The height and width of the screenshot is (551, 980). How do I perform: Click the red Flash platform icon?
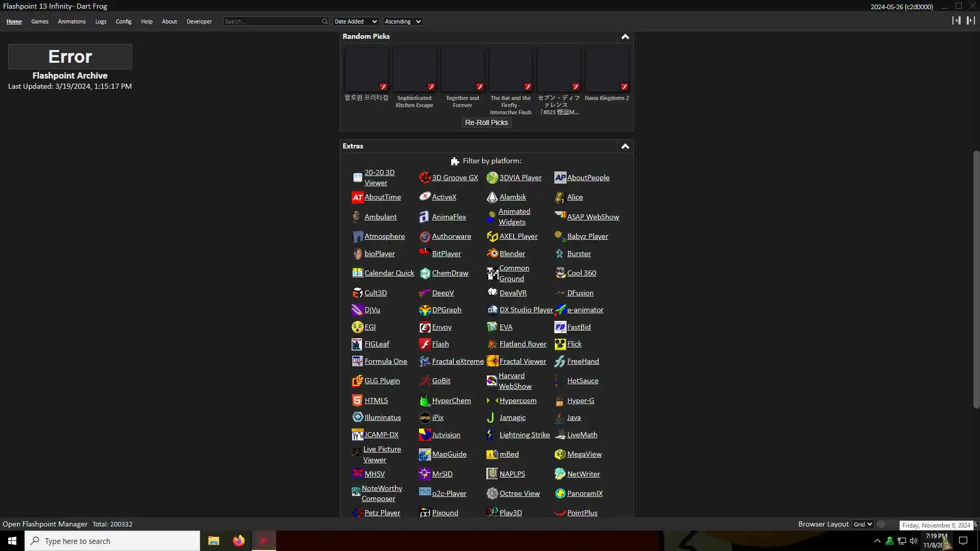[x=425, y=344]
